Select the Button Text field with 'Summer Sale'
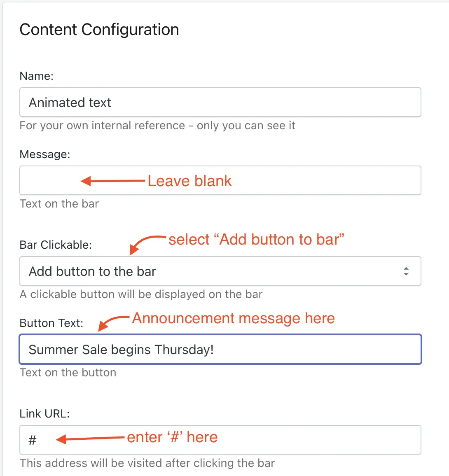The image size is (449, 476). point(220,349)
